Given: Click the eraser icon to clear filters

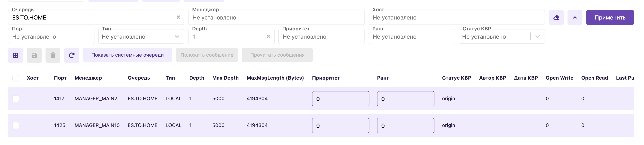Looking at the screenshot, I should point(556,17).
